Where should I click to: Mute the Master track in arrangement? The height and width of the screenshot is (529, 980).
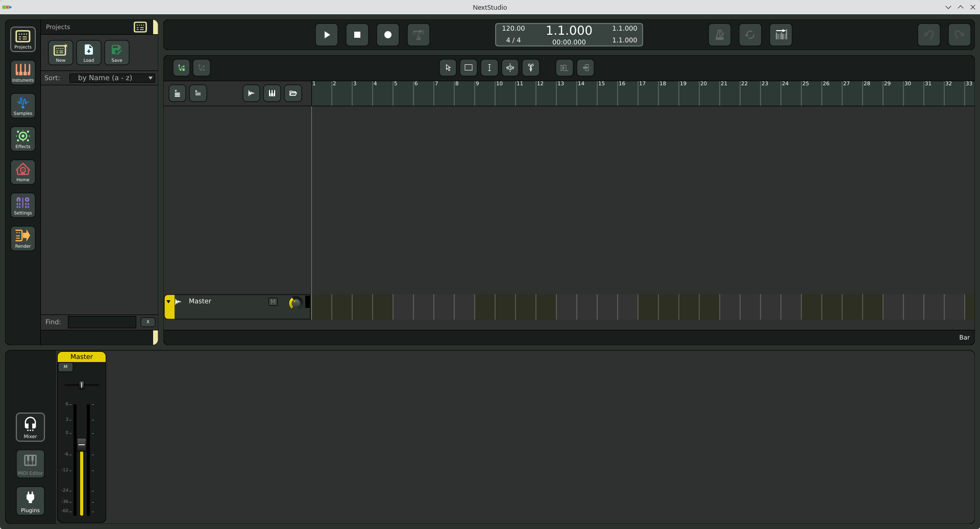point(273,302)
